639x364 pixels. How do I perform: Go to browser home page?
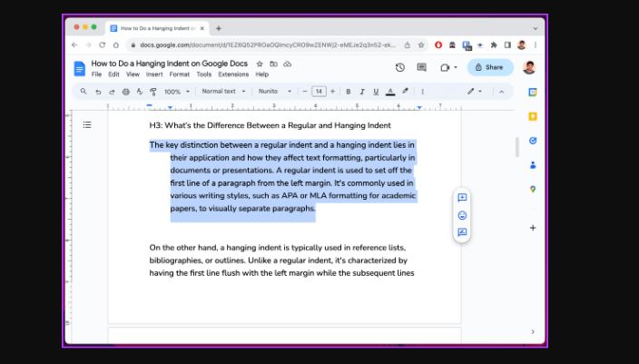point(116,45)
